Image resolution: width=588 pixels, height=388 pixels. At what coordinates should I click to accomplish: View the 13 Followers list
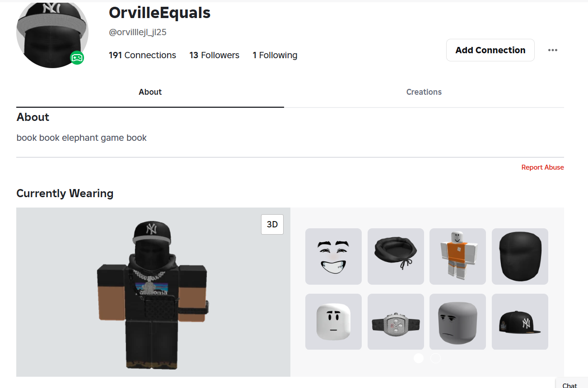pyautogui.click(x=214, y=55)
